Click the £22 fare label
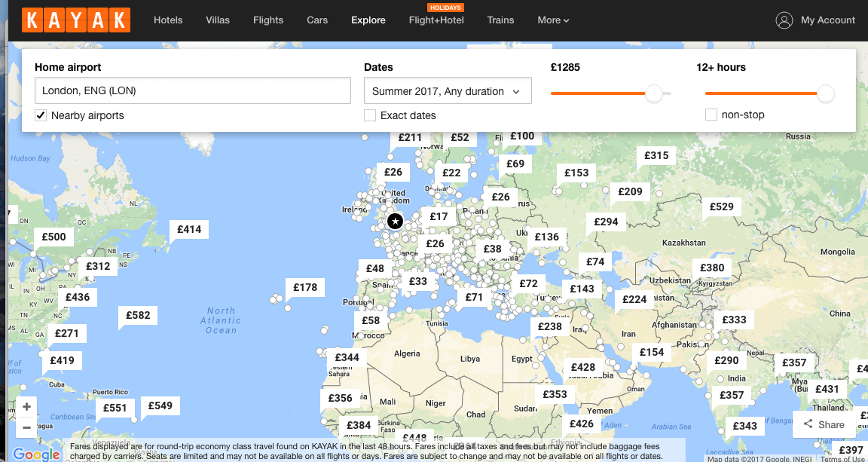 [451, 173]
